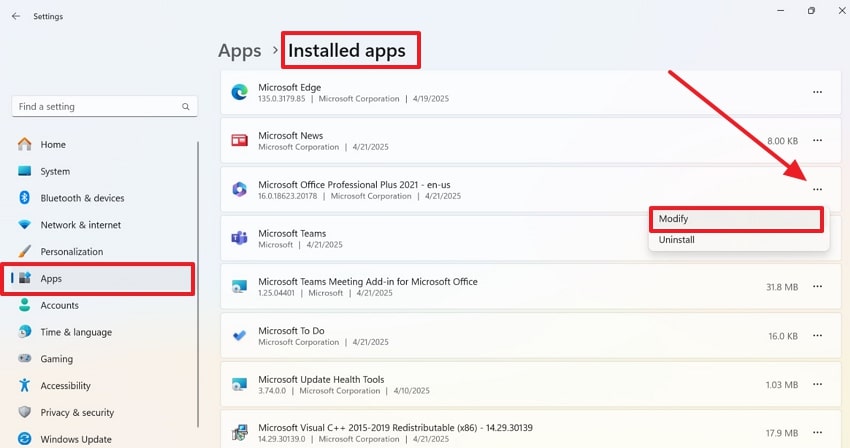Click the Windows Update sync icon
850x448 pixels.
pyautogui.click(x=24, y=438)
